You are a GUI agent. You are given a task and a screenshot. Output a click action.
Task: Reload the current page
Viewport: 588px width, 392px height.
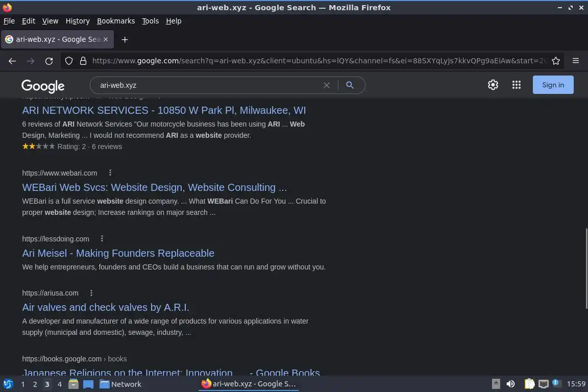coord(49,61)
